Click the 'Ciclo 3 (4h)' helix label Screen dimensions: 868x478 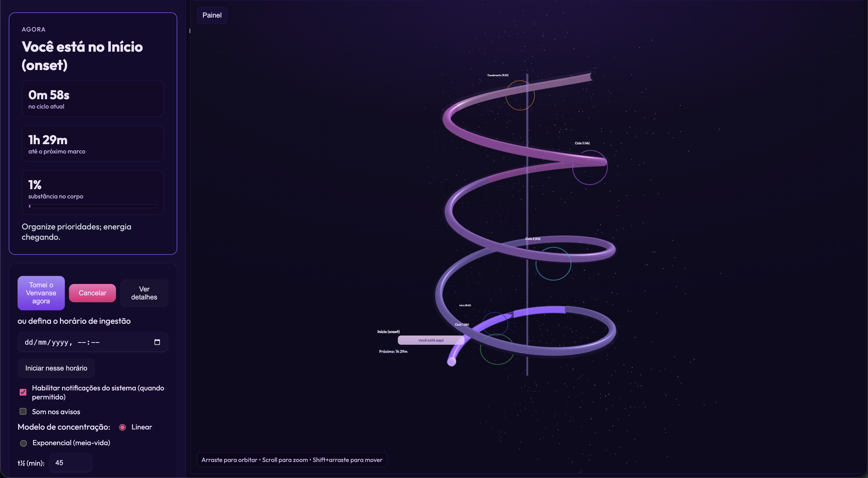pos(582,143)
